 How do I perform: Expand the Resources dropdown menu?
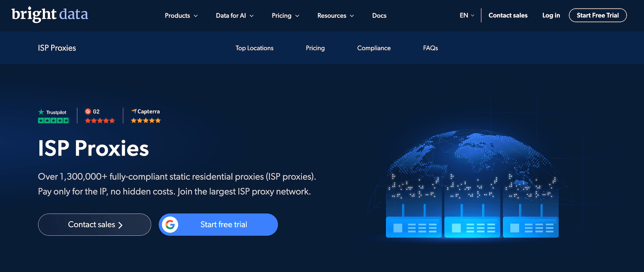[335, 16]
